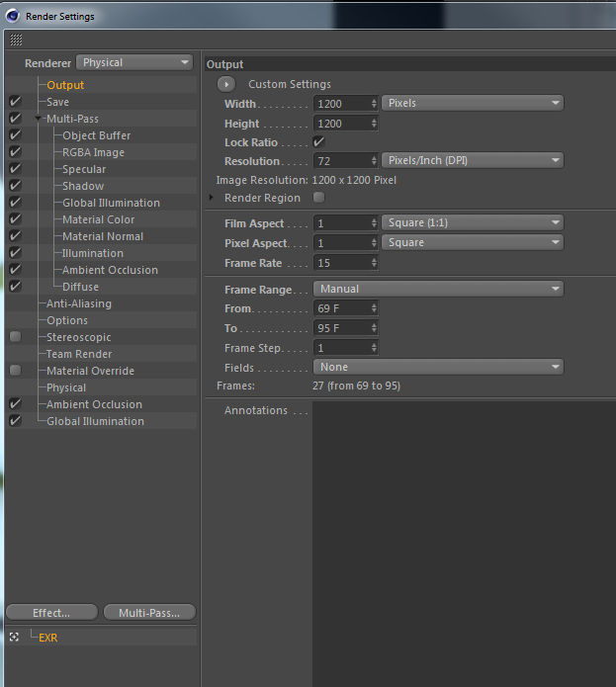
Task: Click the Frame Rate stepper arrows
Action: 374,263
